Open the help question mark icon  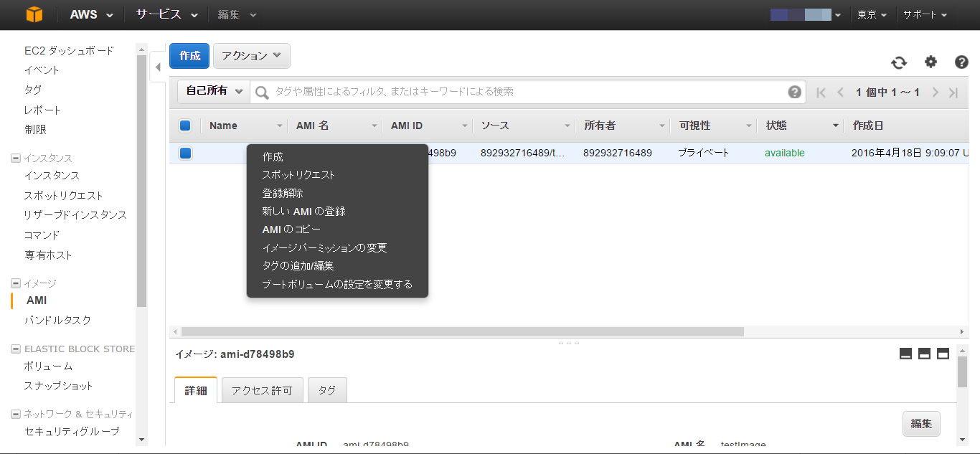coord(961,62)
